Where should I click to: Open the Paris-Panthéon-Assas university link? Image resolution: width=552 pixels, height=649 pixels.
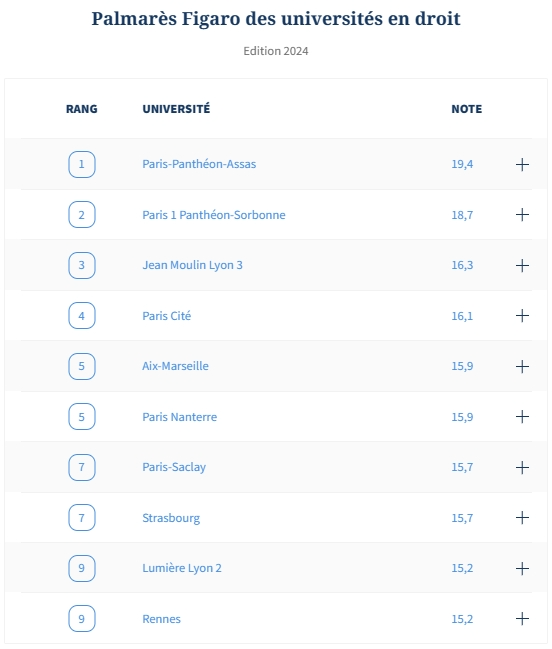click(199, 164)
